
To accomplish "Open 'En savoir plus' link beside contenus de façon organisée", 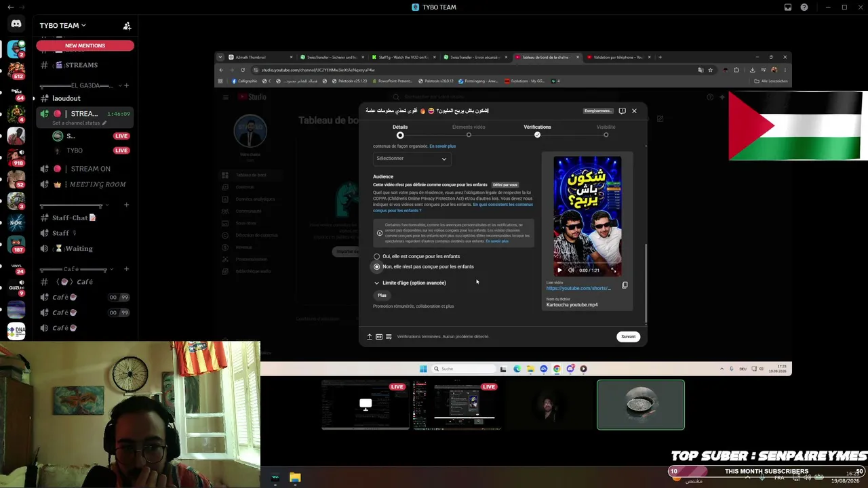I will point(442,146).
